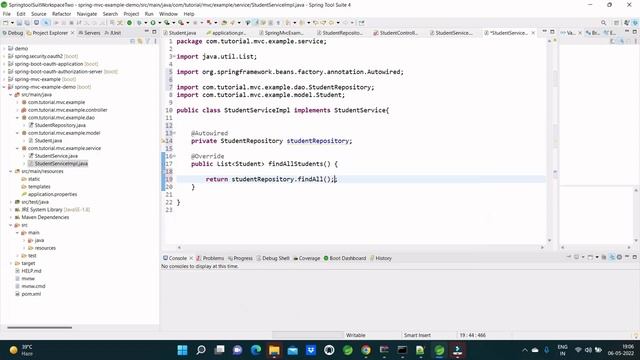This screenshot has width=640, height=360.
Task: Collapse the spring-mvc-example-demo project node
Action: click(x=4, y=87)
